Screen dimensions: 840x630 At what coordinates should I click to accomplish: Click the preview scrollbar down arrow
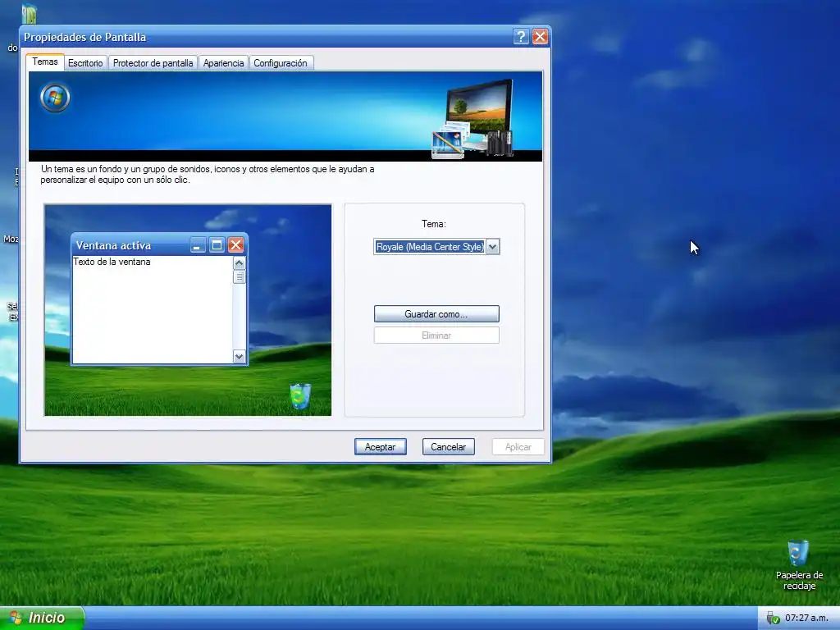click(x=239, y=356)
